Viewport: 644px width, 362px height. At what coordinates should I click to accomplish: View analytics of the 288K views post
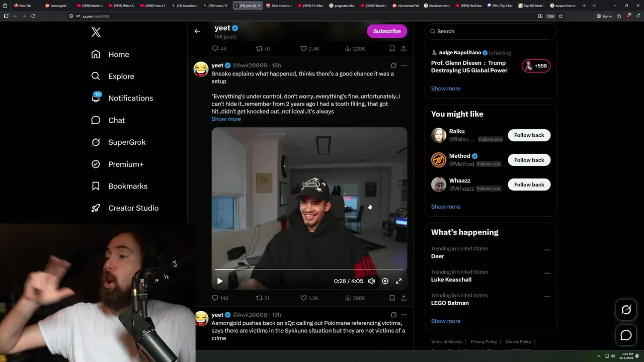point(355,298)
